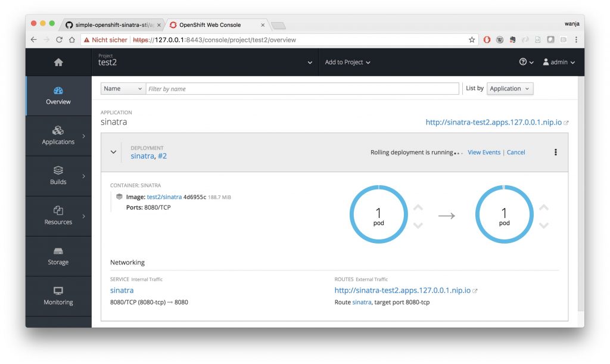The image size is (610, 364).
Task: Open the sinatra route link in Route line
Action: coord(362,302)
